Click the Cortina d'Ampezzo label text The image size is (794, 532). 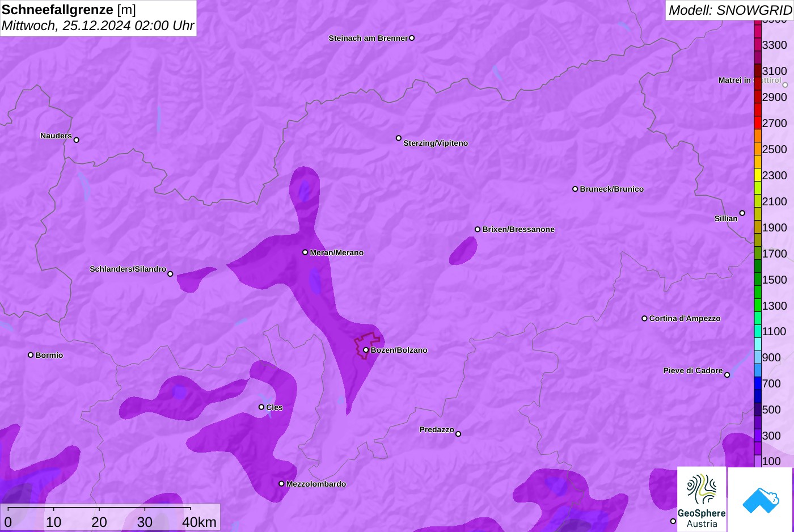pos(685,318)
